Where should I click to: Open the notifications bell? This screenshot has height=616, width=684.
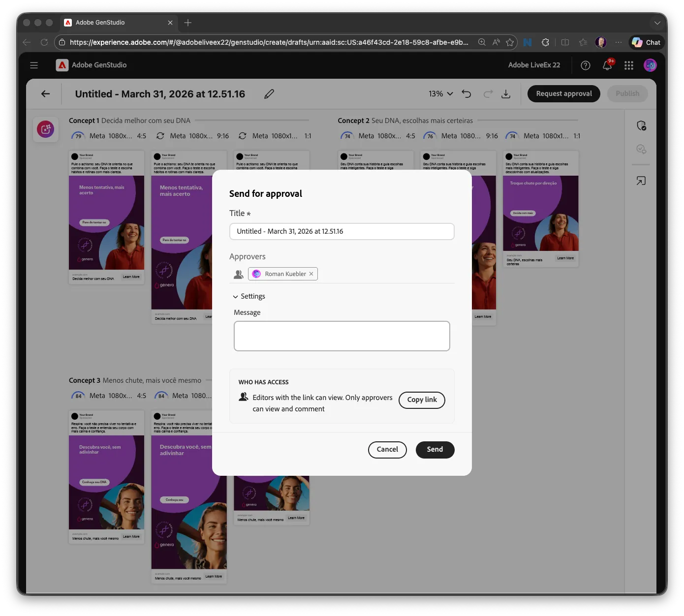pos(607,65)
